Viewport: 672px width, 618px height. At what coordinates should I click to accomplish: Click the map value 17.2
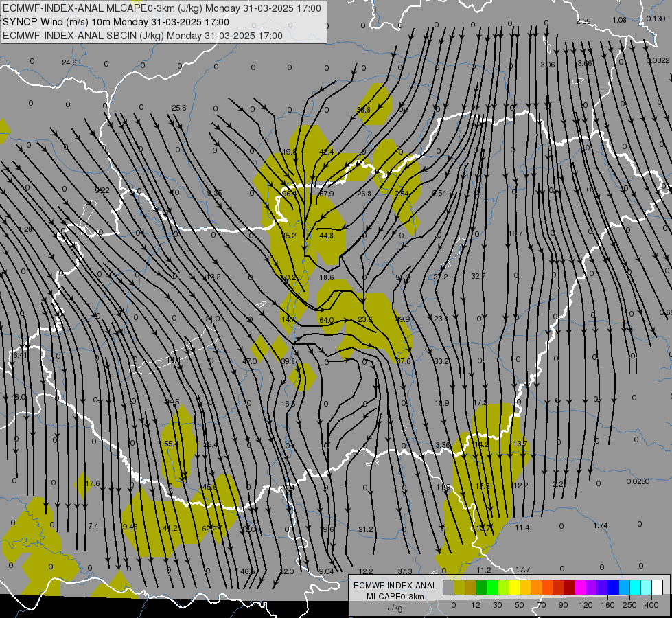[x=480, y=402]
